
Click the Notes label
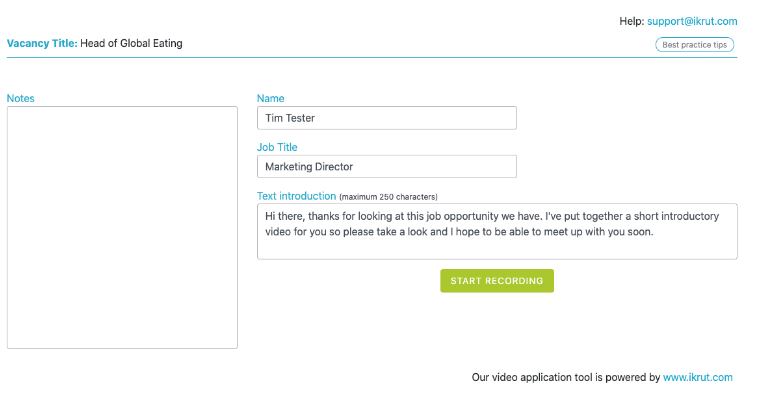tap(21, 98)
